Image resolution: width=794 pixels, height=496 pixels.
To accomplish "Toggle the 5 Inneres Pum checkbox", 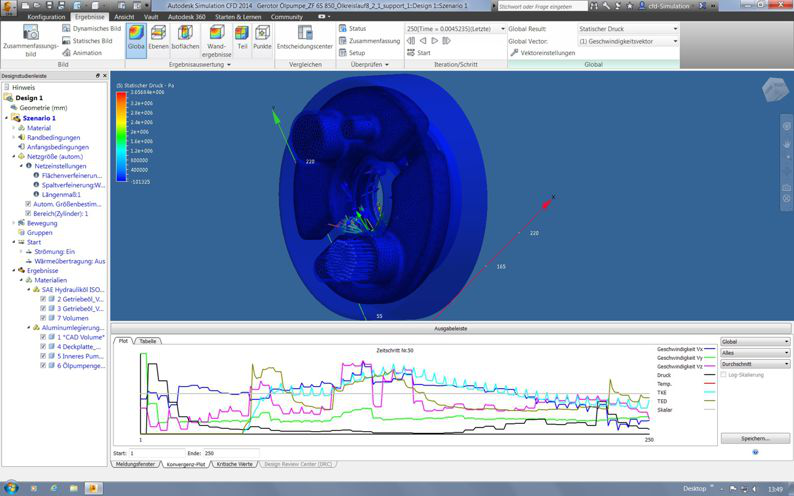I will click(43, 356).
